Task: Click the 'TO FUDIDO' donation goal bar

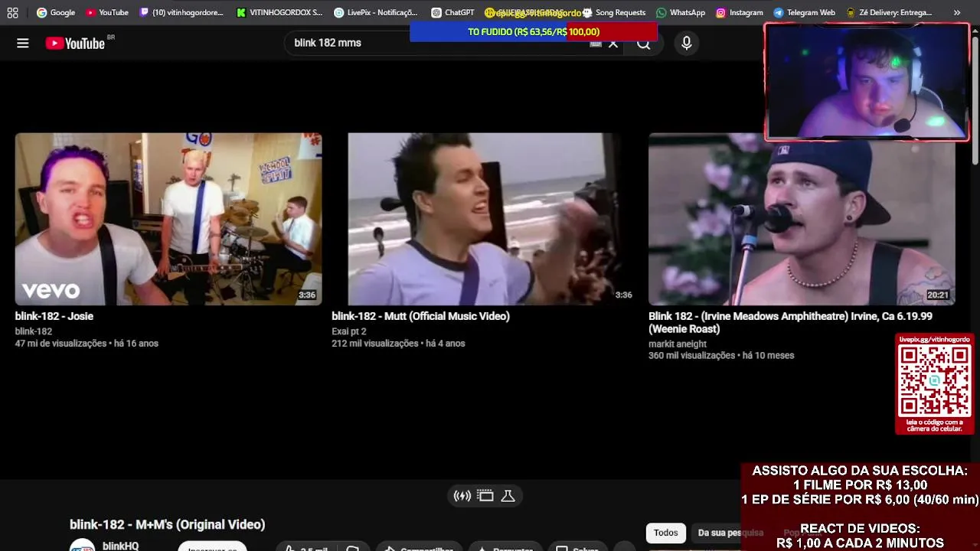Action: 534,31
